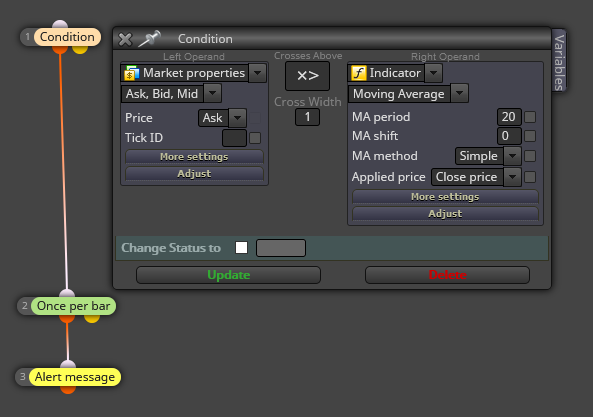The height and width of the screenshot is (417, 593).
Task: Click Once per bar's orange output connector
Action: tap(67, 319)
